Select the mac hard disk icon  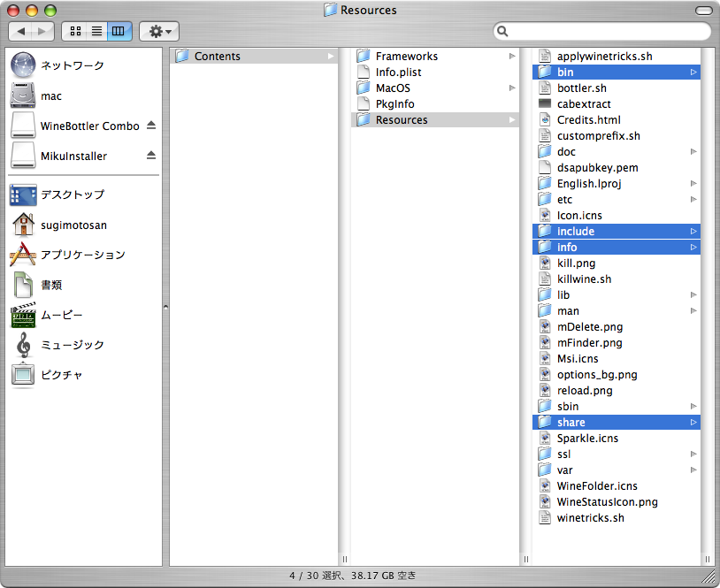coord(23,95)
